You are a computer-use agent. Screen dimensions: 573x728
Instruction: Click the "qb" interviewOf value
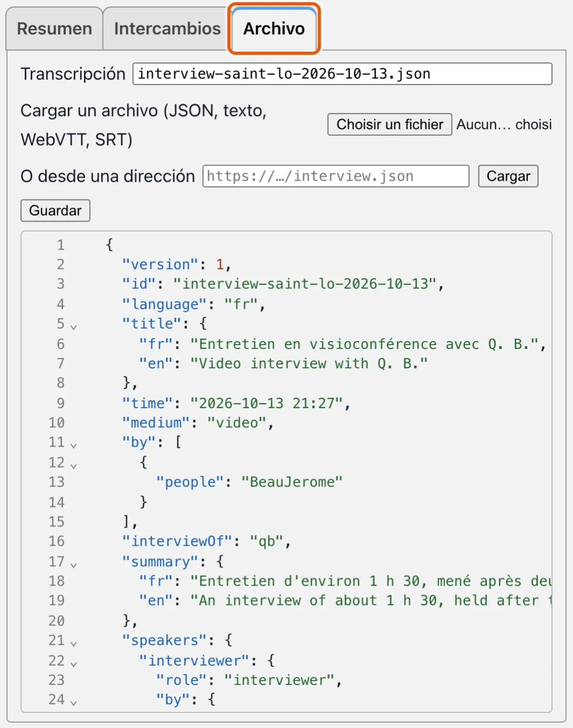(267, 541)
